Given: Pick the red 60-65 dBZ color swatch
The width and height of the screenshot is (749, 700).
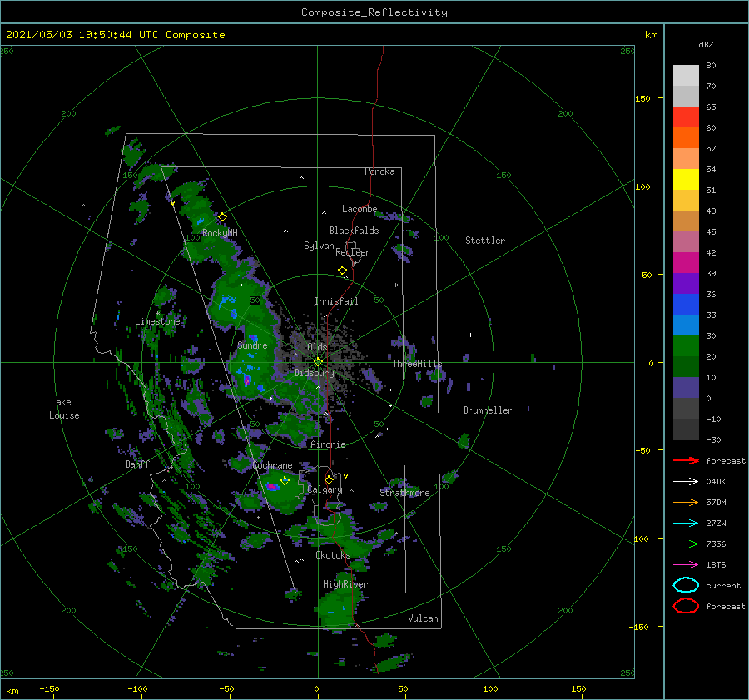Looking at the screenshot, I should point(686,117).
